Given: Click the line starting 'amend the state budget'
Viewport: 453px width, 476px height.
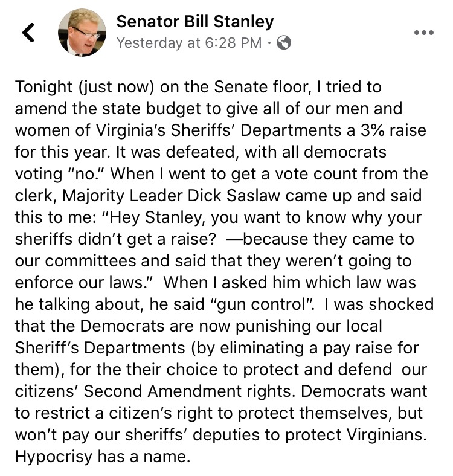Looking at the screenshot, I should click(x=208, y=109).
